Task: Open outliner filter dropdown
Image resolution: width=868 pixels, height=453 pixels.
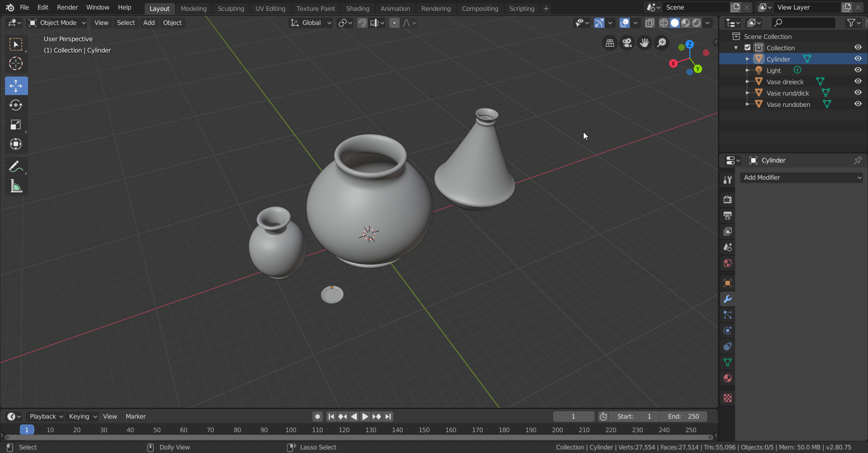Action: click(x=854, y=23)
